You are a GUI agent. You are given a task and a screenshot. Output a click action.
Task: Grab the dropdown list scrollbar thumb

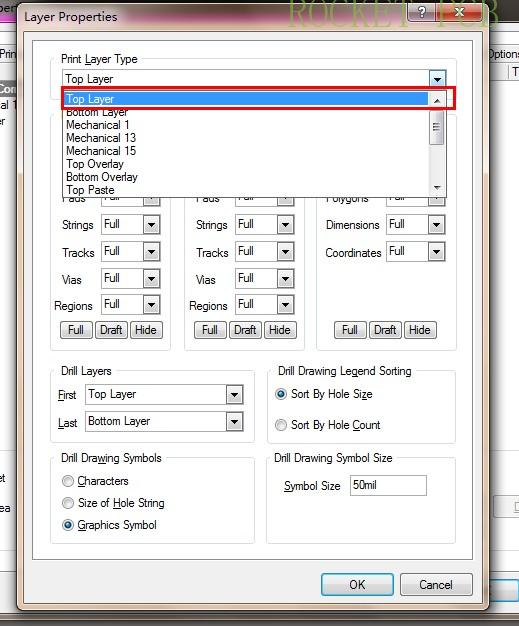click(x=436, y=127)
